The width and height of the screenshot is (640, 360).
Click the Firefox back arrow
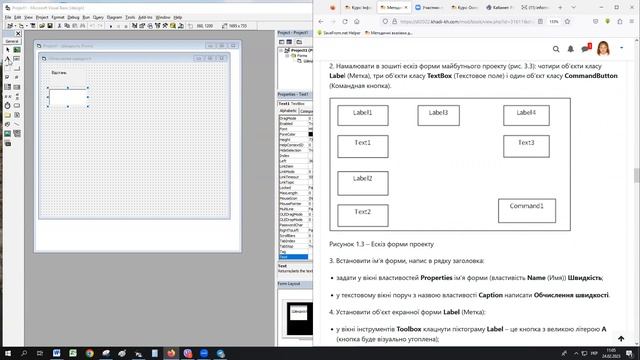point(321,22)
